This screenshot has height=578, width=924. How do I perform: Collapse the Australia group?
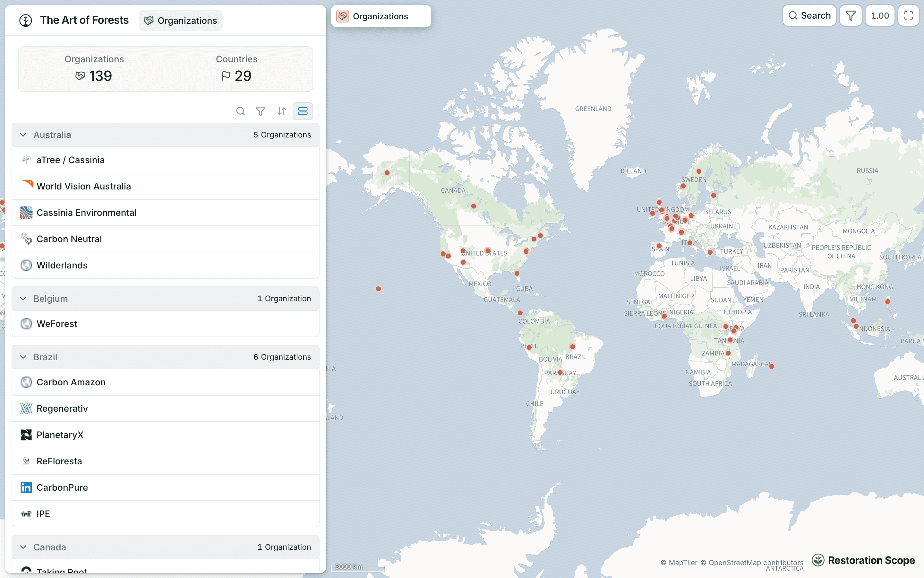click(x=23, y=135)
